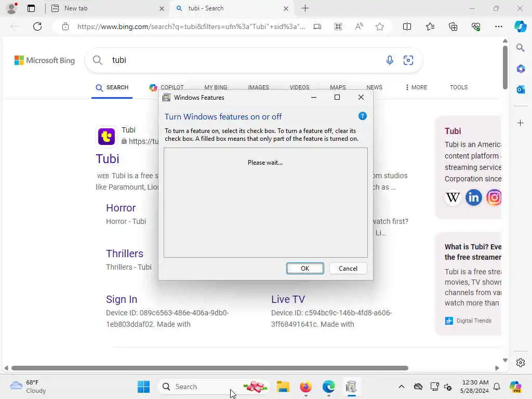Open Tubi Instagram icon
The height and width of the screenshot is (399, 532).
[x=494, y=197]
